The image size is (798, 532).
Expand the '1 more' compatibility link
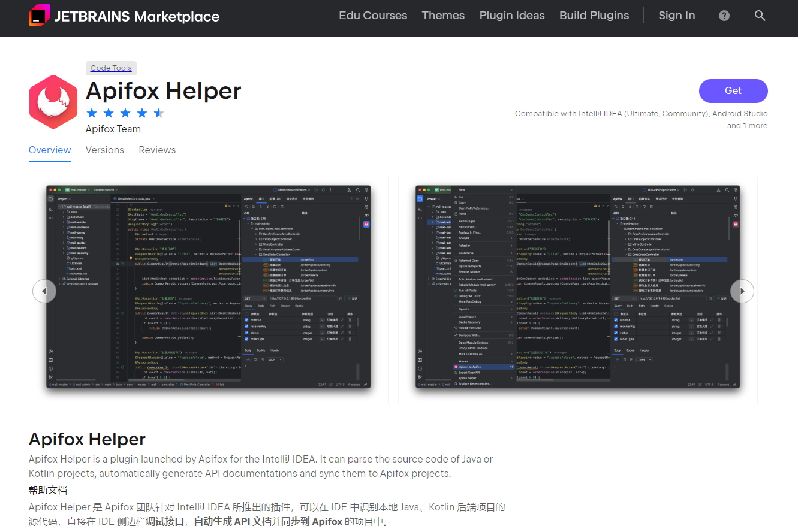(x=755, y=126)
